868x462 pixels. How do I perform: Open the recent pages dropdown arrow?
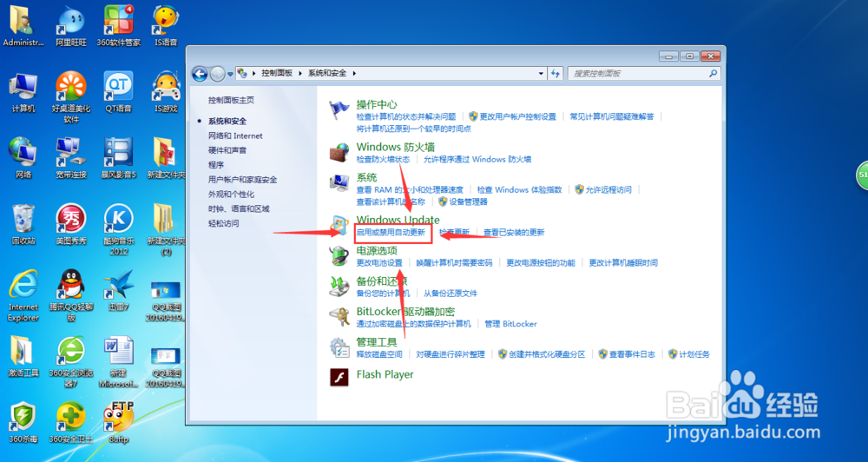(230, 73)
